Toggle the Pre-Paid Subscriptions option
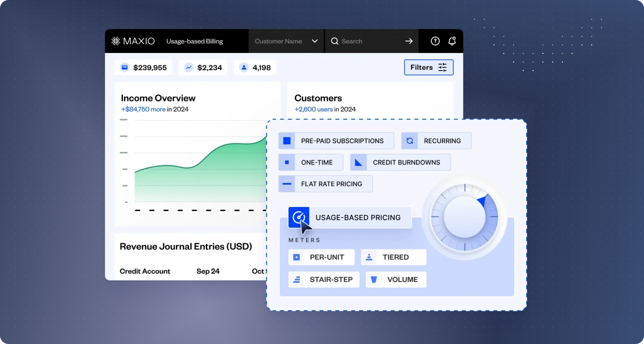Image resolution: width=644 pixels, height=344 pixels. coord(336,141)
